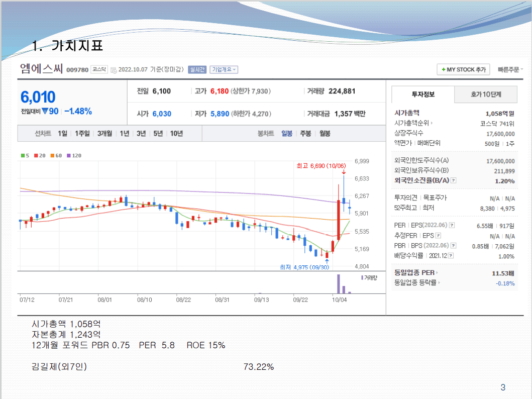
Task: Click the 실시간 button
Action: point(197,69)
